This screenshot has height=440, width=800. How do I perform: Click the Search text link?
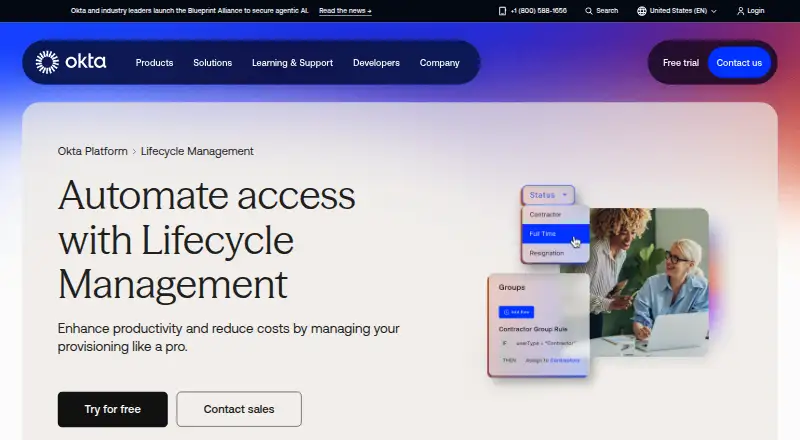(607, 11)
